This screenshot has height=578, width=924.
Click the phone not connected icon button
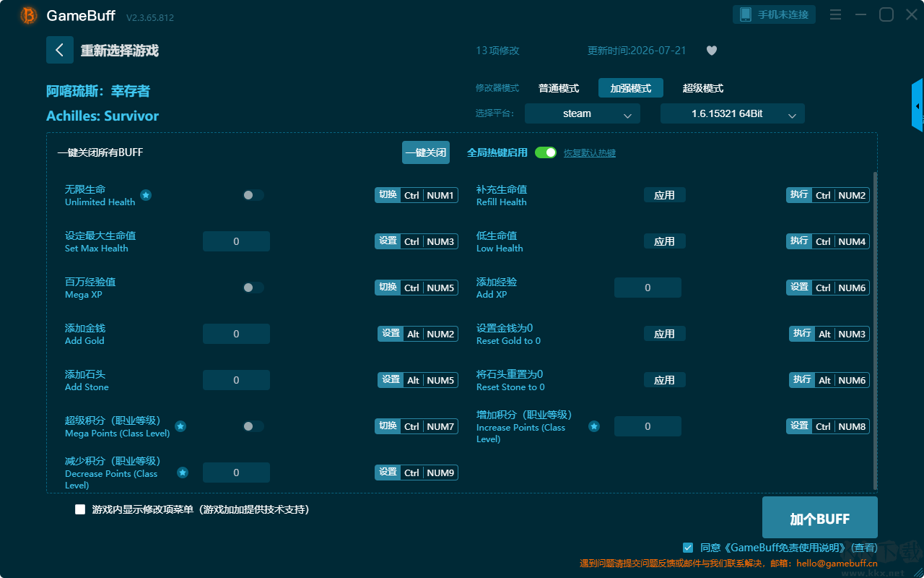tap(775, 14)
